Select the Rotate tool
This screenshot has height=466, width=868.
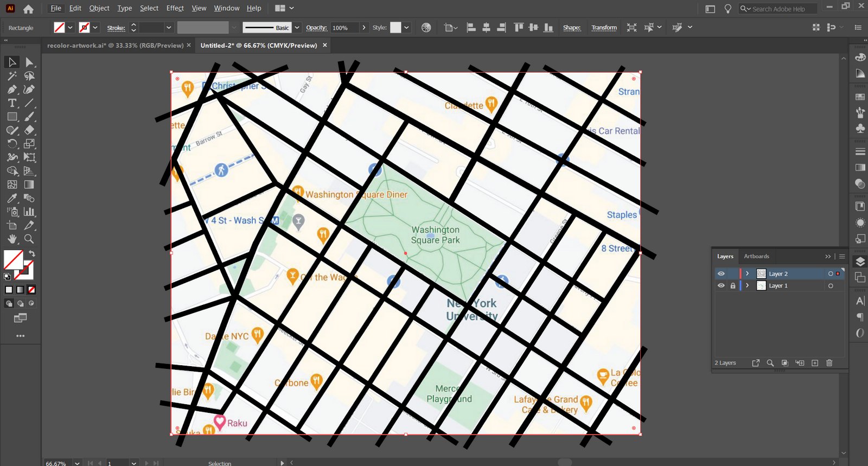tap(12, 144)
